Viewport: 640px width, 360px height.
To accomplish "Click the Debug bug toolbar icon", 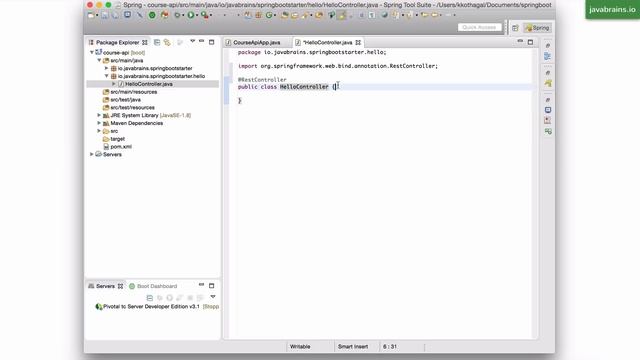I will point(177,15).
